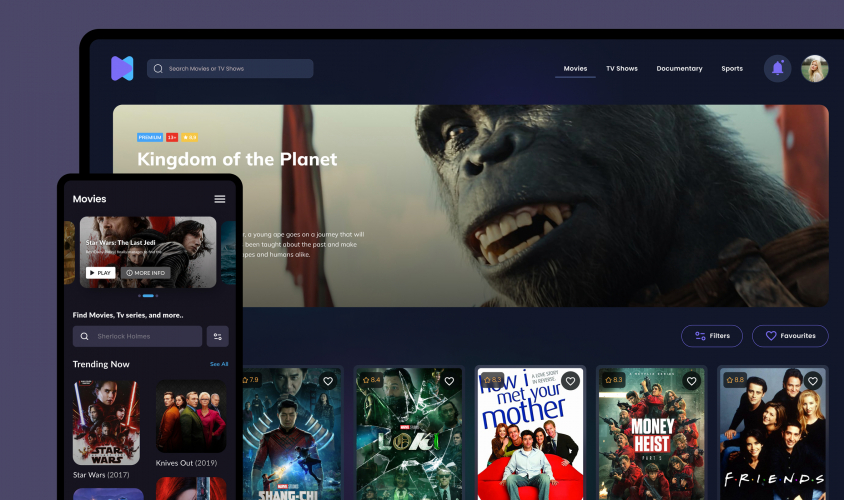Click the 7.9 rating badge on Shang-Chi
The height and width of the screenshot is (500, 844).
click(251, 380)
